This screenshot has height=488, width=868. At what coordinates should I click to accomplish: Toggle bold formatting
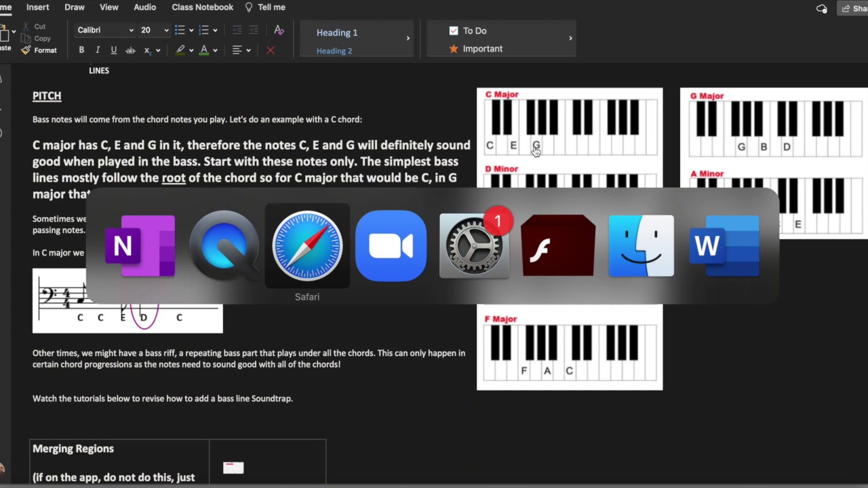(x=81, y=50)
